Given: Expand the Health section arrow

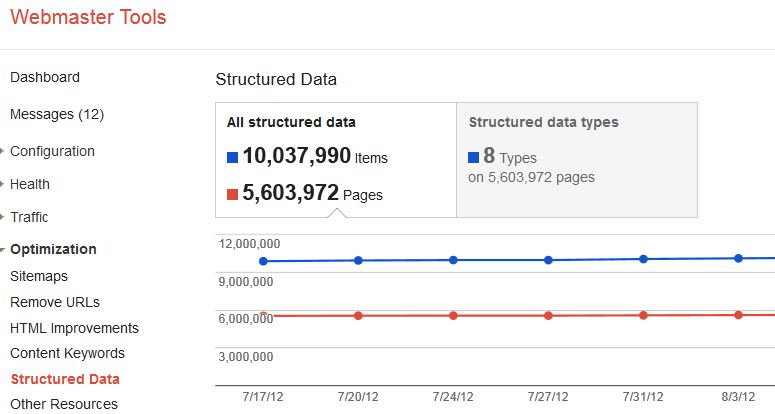Looking at the screenshot, I should click(x=4, y=185).
